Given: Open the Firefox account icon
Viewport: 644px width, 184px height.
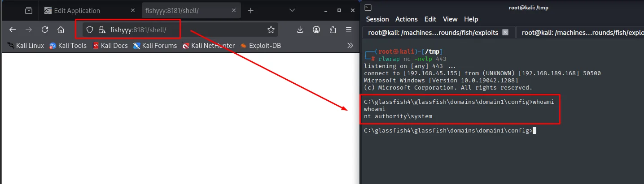Looking at the screenshot, I should (x=316, y=30).
